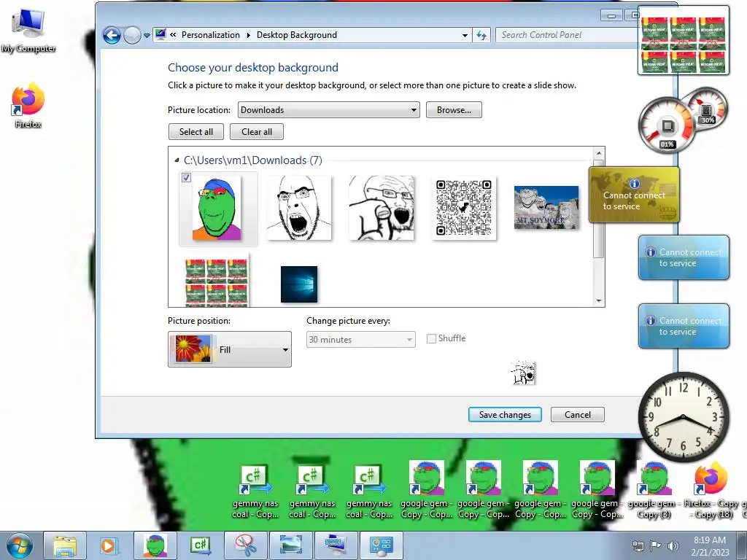This screenshot has width=747, height=560.
Task: Go back using the blue Back arrow
Action: click(x=112, y=35)
